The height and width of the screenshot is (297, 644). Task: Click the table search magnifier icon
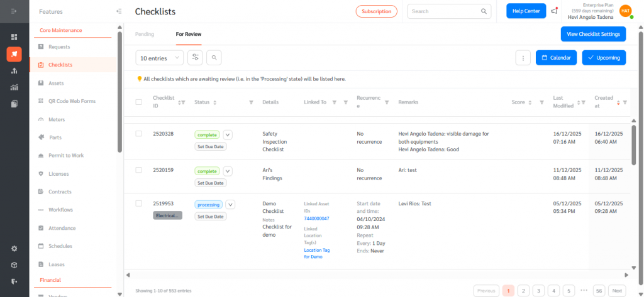(x=214, y=58)
